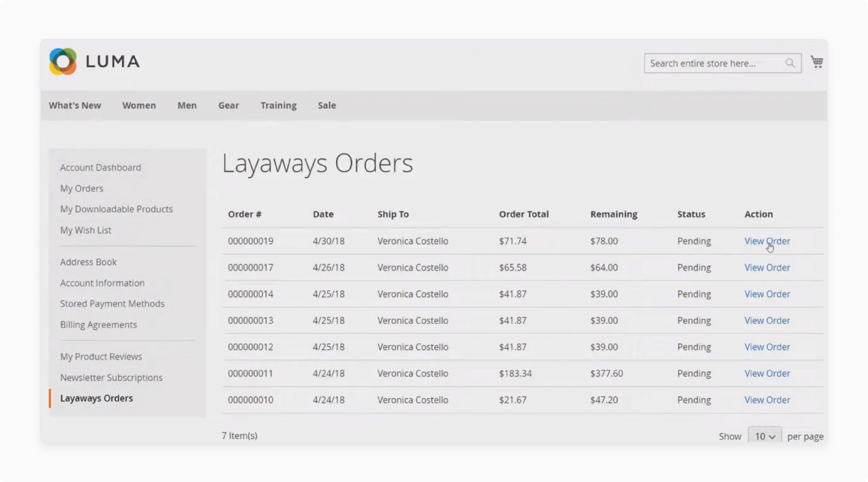Click the Date column header
This screenshot has height=482, width=868.
pos(323,214)
